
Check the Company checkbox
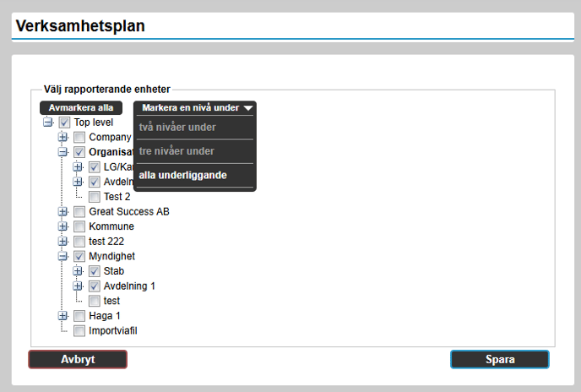pos(79,137)
